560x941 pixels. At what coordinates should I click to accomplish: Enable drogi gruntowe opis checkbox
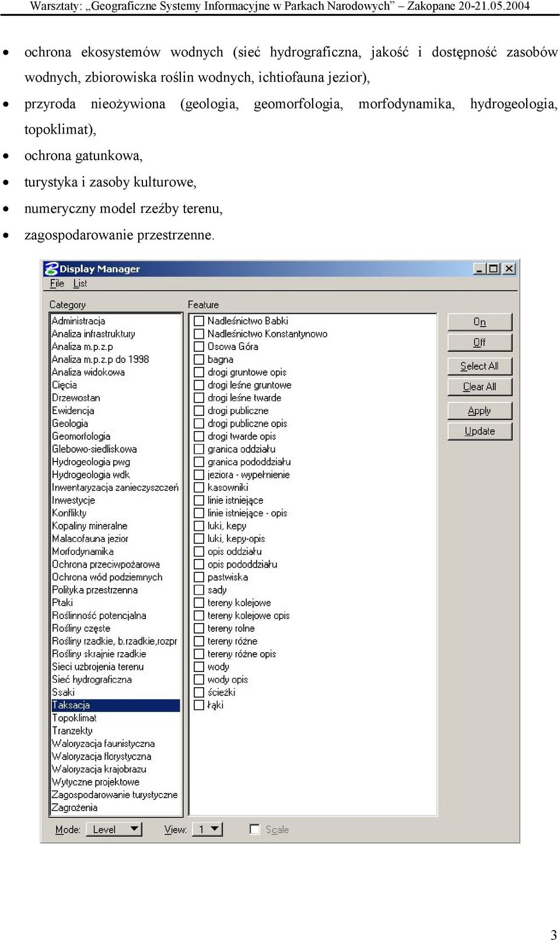coord(199,372)
